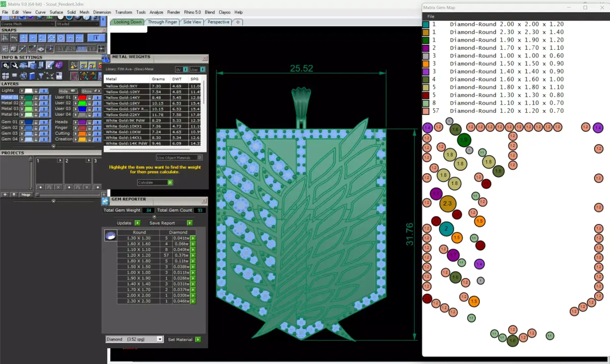Click the Gem Reporter diamond thumbnail icon

(110, 235)
